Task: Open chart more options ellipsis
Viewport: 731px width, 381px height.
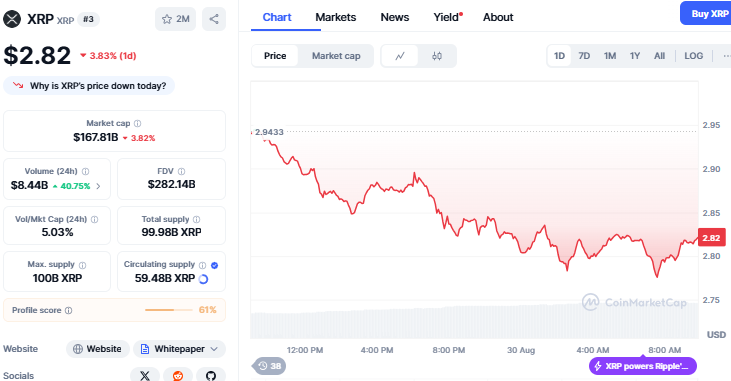Action: pyautogui.click(x=726, y=56)
